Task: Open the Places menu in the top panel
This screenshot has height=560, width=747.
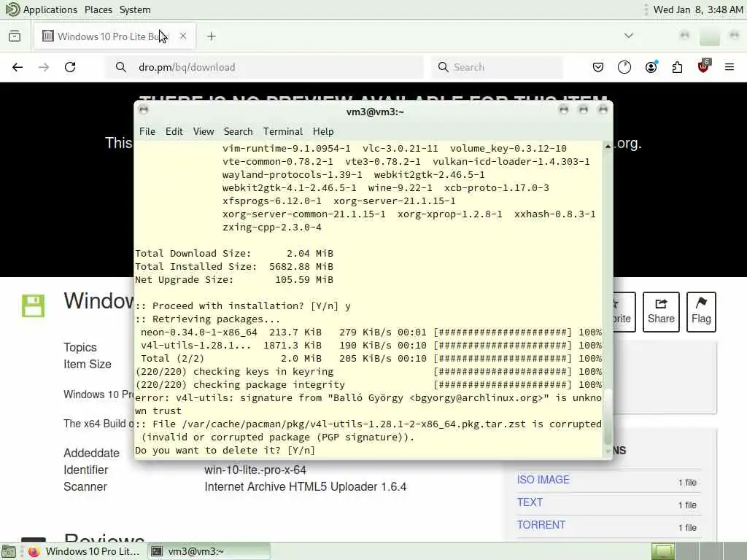Action: coord(98,9)
